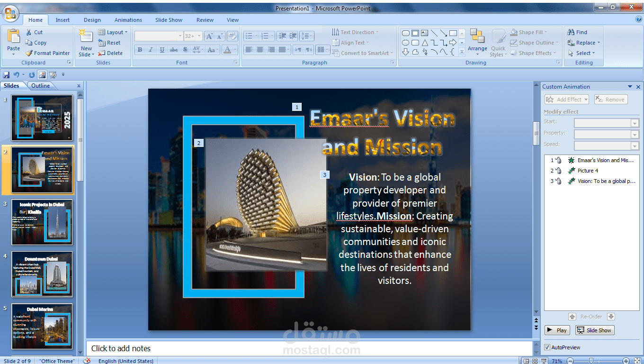
Task: Click the Paste icon
Action: pyautogui.click(x=14, y=37)
